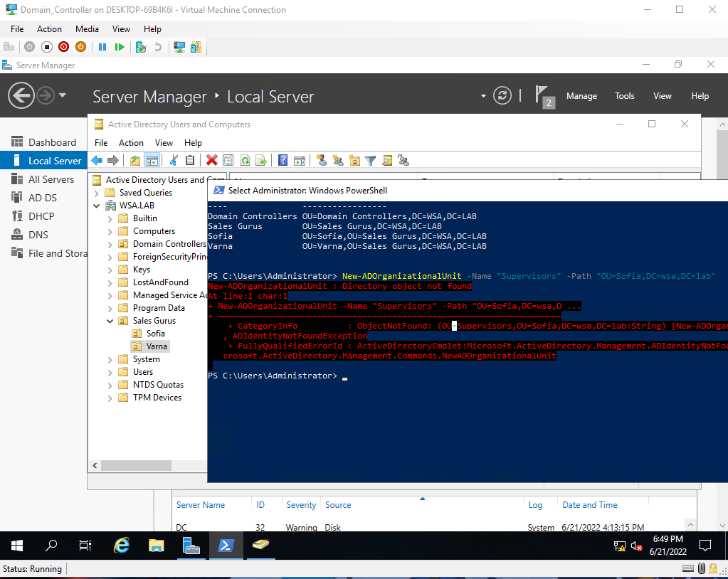Open the ADUC File menu

tap(101, 143)
